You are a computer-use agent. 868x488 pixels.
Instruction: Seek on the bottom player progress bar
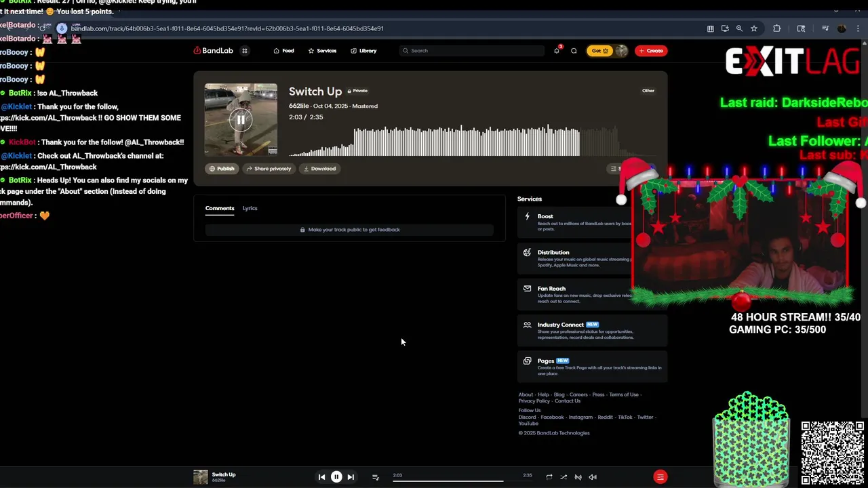coord(462,481)
